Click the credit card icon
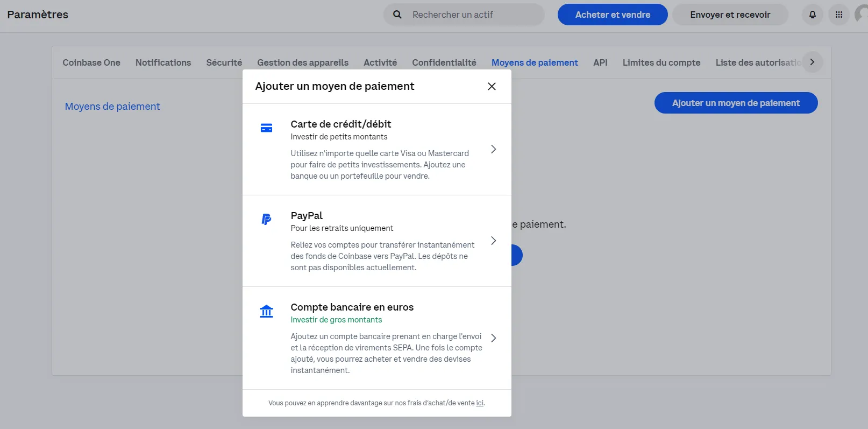868x429 pixels. (x=266, y=128)
